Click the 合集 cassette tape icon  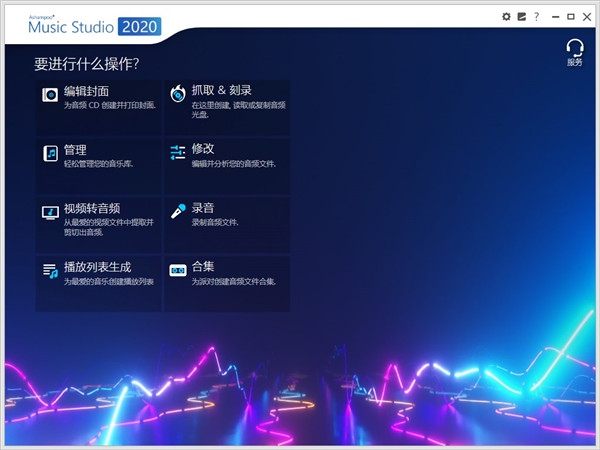point(178,270)
